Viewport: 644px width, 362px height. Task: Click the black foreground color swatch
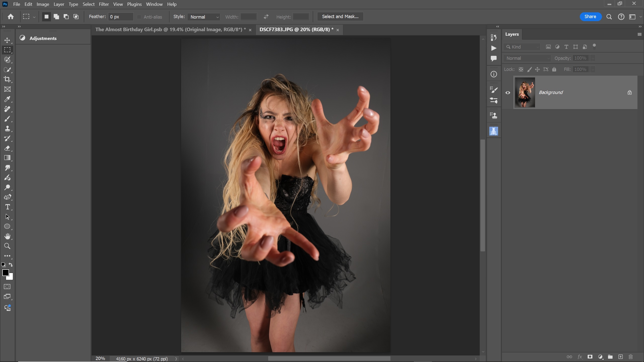(5, 273)
